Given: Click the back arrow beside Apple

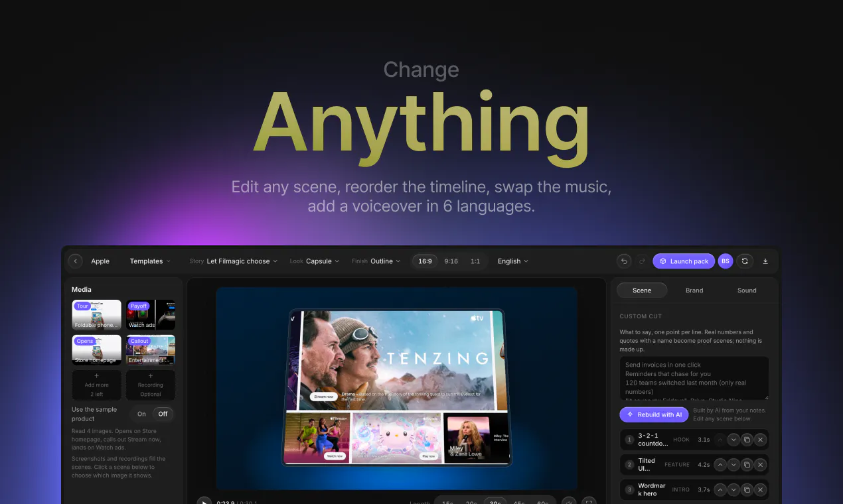Looking at the screenshot, I should pos(76,261).
